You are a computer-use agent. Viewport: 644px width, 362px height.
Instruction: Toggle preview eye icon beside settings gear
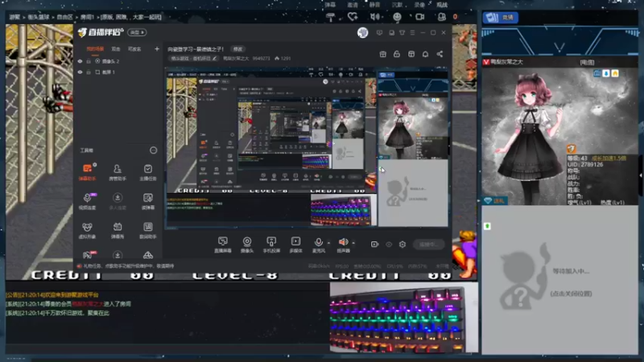point(389,245)
